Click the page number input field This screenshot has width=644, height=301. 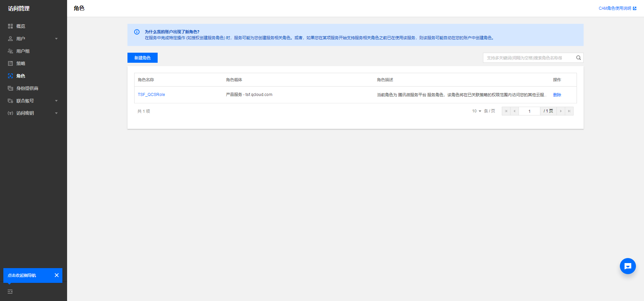tap(529, 111)
